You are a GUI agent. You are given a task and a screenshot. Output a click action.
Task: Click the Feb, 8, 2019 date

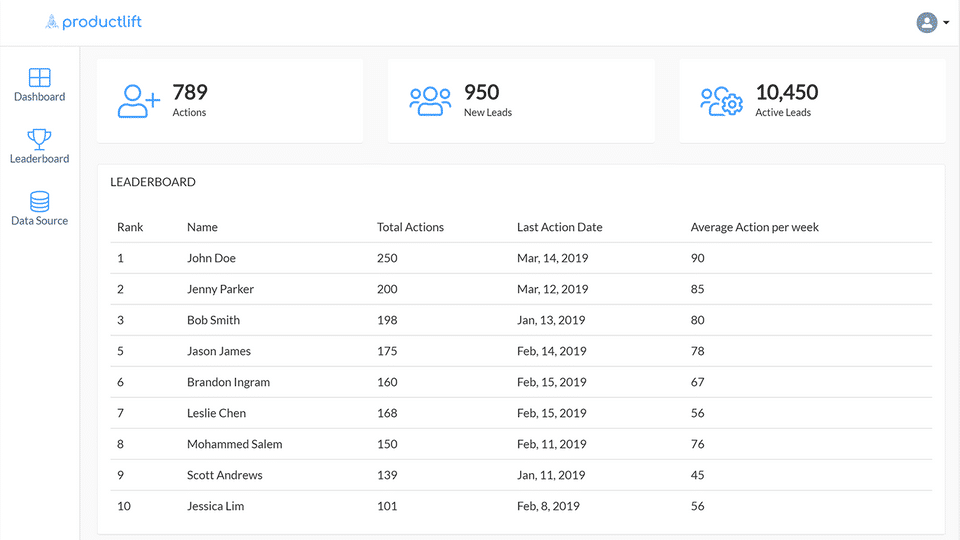click(548, 506)
